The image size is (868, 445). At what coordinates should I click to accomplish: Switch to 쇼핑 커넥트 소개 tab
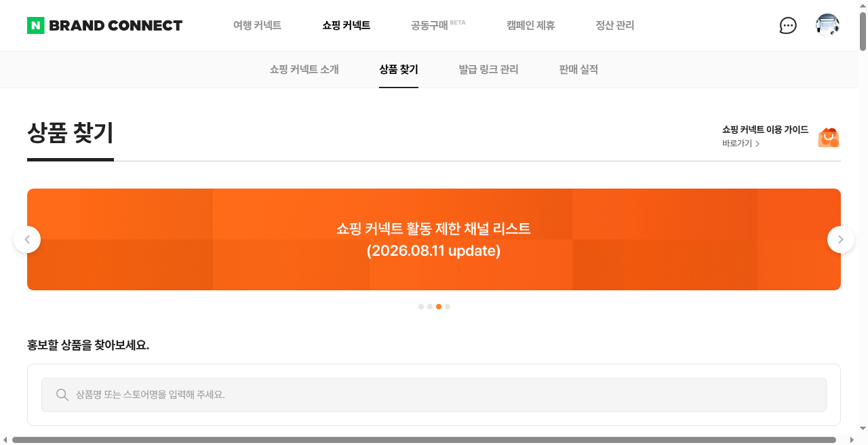point(304,69)
